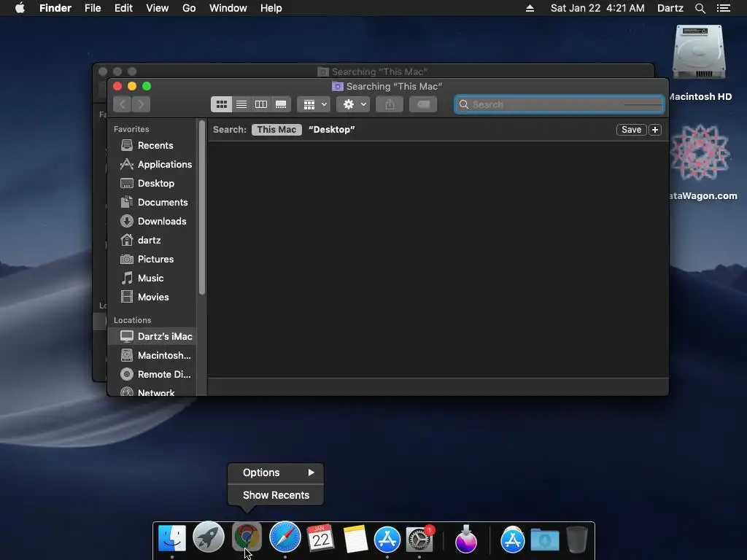Open Google Chrome from the Dock
The width and height of the screenshot is (747, 560).
pyautogui.click(x=247, y=537)
